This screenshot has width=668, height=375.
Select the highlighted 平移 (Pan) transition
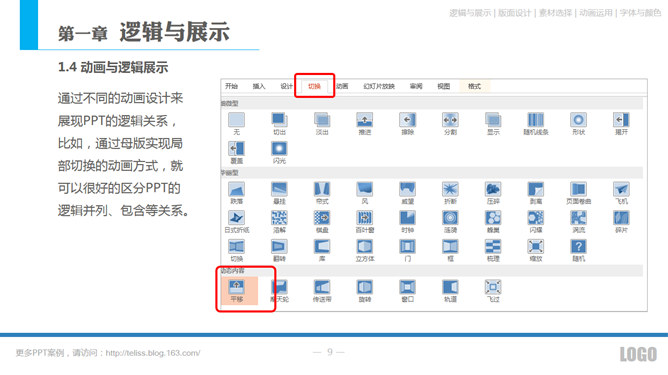click(x=239, y=291)
